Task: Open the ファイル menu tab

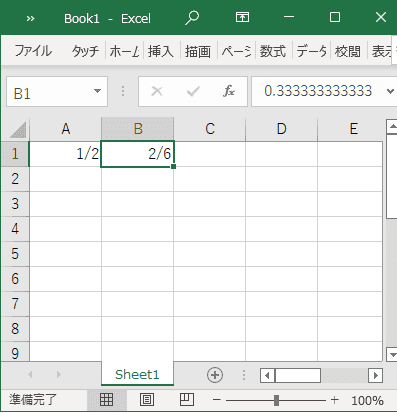Action: 33,51
